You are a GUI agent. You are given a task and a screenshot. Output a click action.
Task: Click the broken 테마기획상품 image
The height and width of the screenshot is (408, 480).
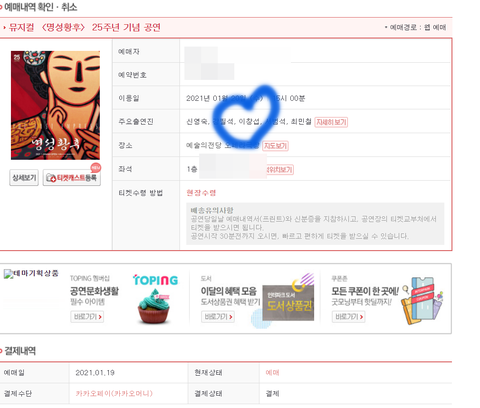click(x=31, y=274)
